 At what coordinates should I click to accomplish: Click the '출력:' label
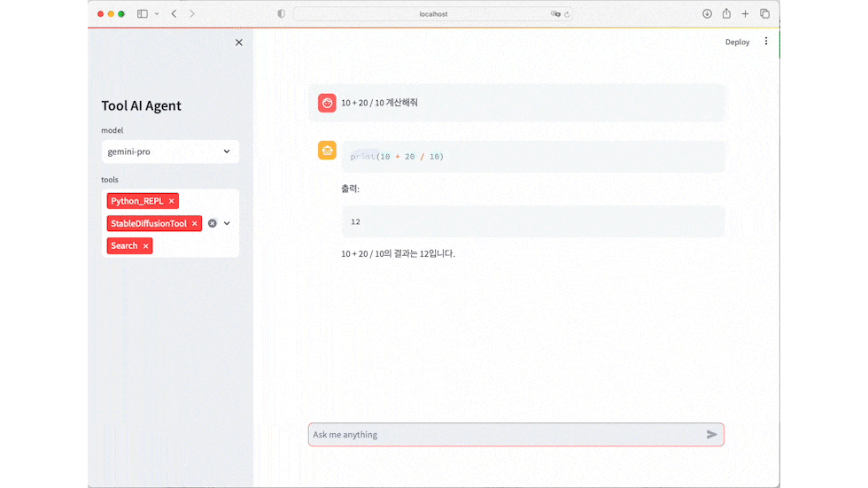pos(350,190)
